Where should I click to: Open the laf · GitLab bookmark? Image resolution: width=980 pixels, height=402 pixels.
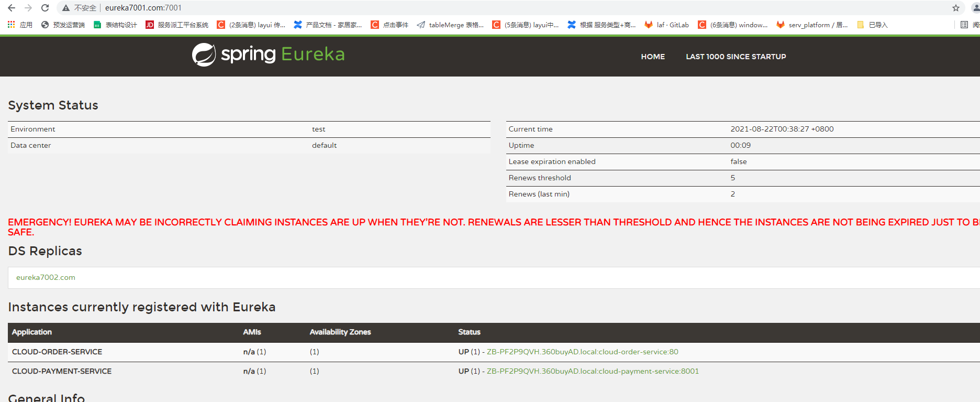click(667, 25)
